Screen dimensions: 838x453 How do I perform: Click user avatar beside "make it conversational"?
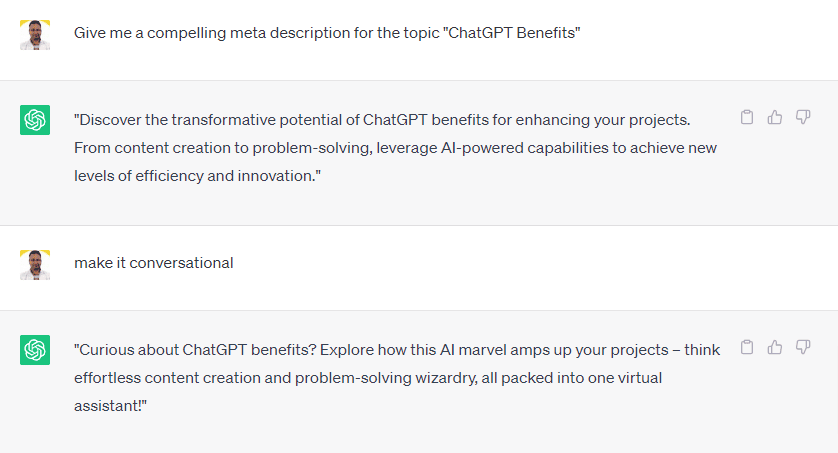(35, 265)
